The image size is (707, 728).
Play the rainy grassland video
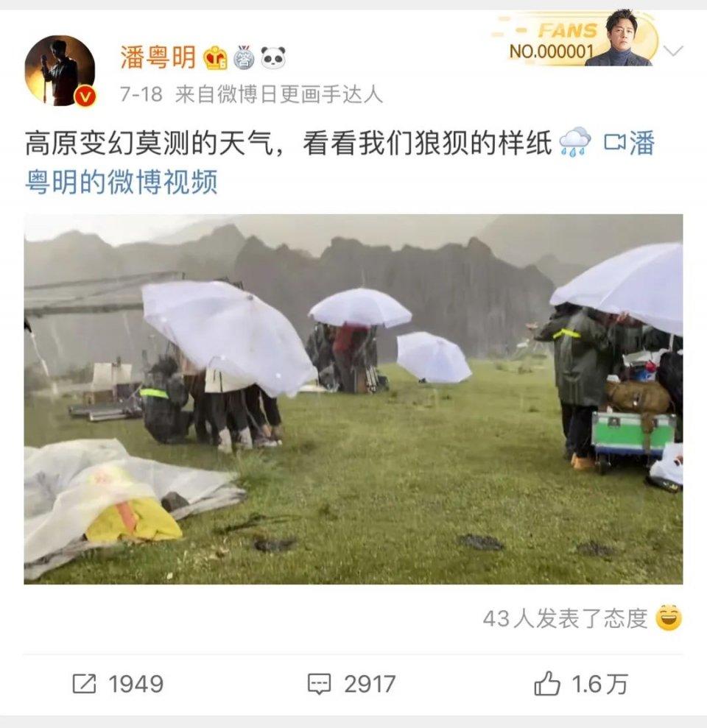tap(353, 399)
